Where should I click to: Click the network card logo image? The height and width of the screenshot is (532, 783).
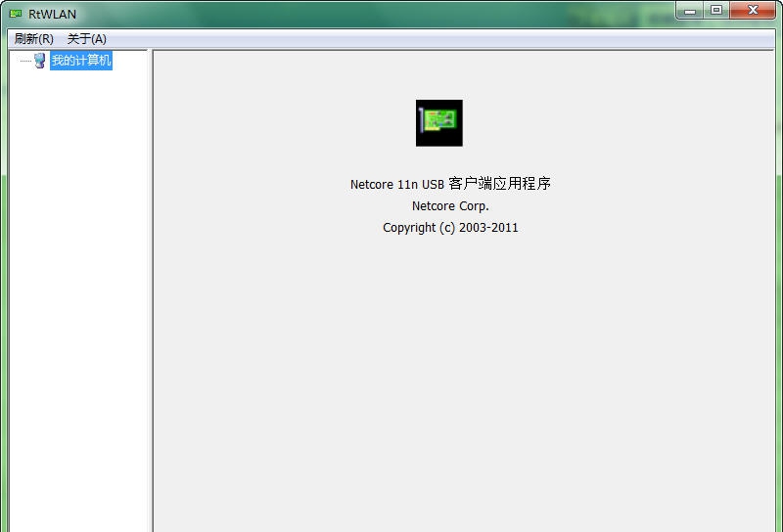pos(438,123)
